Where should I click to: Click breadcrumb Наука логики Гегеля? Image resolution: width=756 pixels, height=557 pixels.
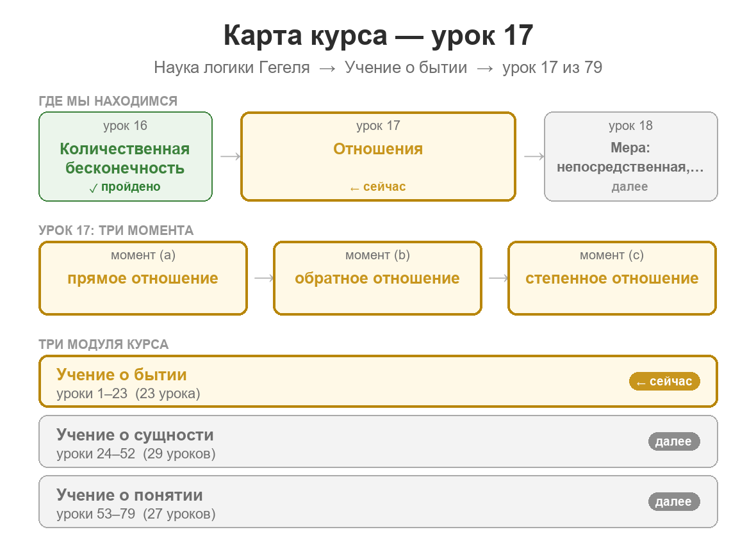coord(232,67)
